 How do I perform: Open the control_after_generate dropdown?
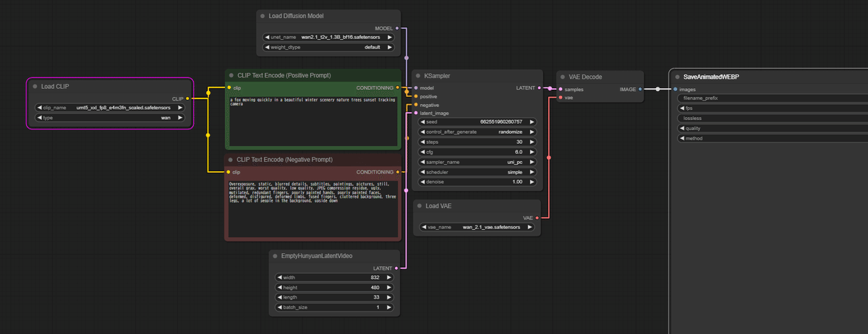477,132
